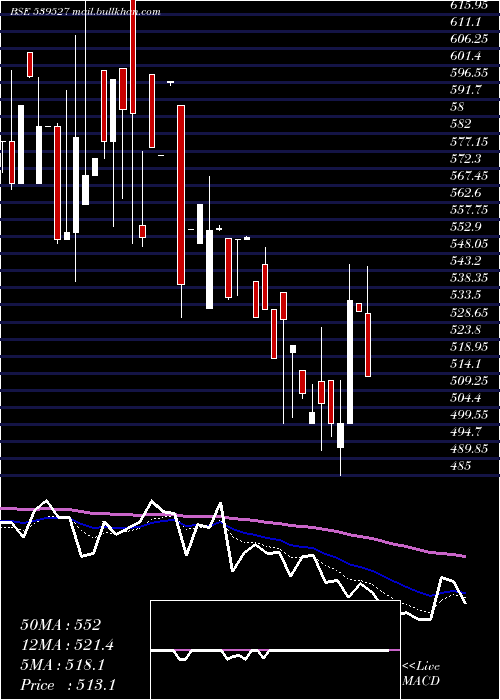Select the 533.5 price axis label

point(467,295)
